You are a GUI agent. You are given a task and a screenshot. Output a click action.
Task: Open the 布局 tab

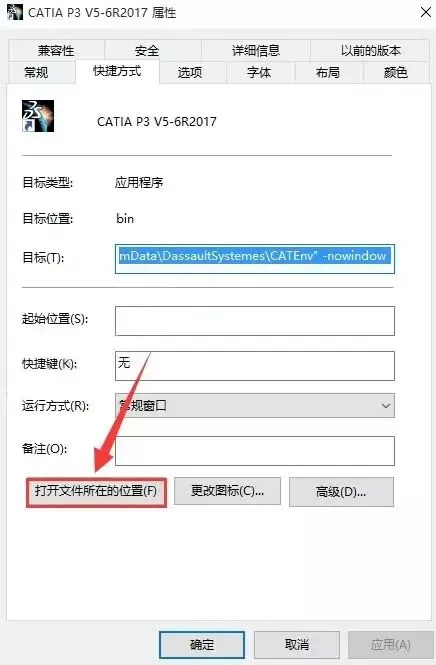click(x=327, y=72)
